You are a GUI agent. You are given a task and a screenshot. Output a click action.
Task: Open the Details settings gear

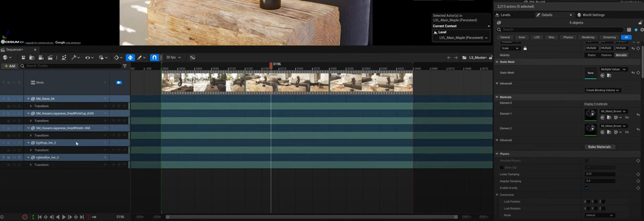click(x=642, y=30)
